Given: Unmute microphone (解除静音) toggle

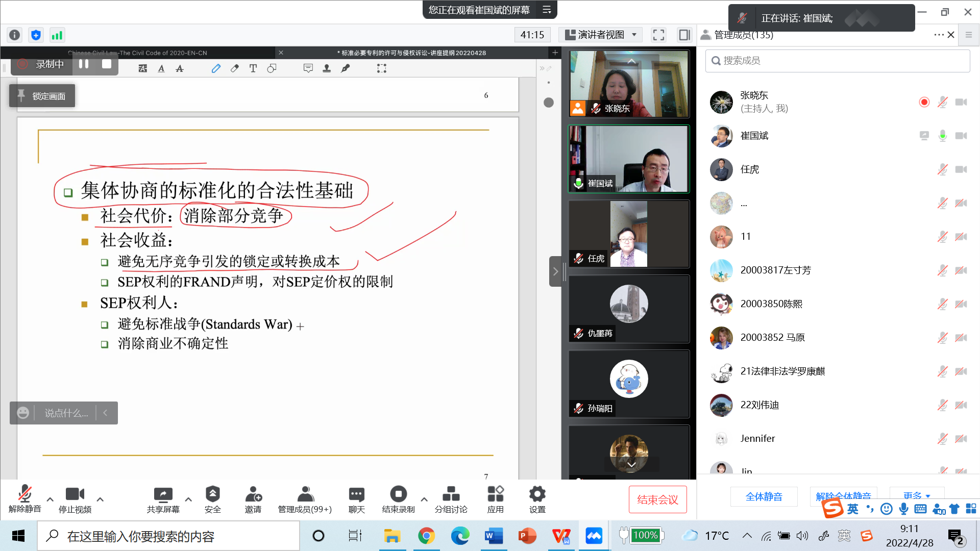Looking at the screenshot, I should click(24, 494).
